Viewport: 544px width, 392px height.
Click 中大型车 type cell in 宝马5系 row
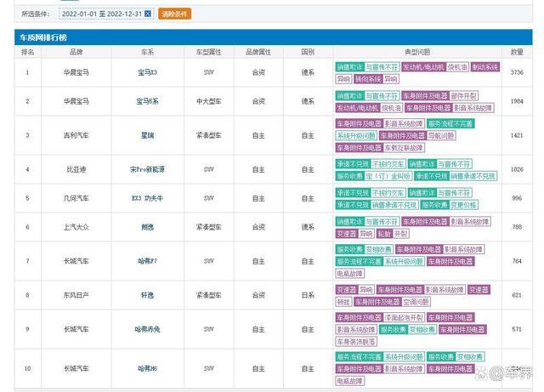[x=208, y=101]
